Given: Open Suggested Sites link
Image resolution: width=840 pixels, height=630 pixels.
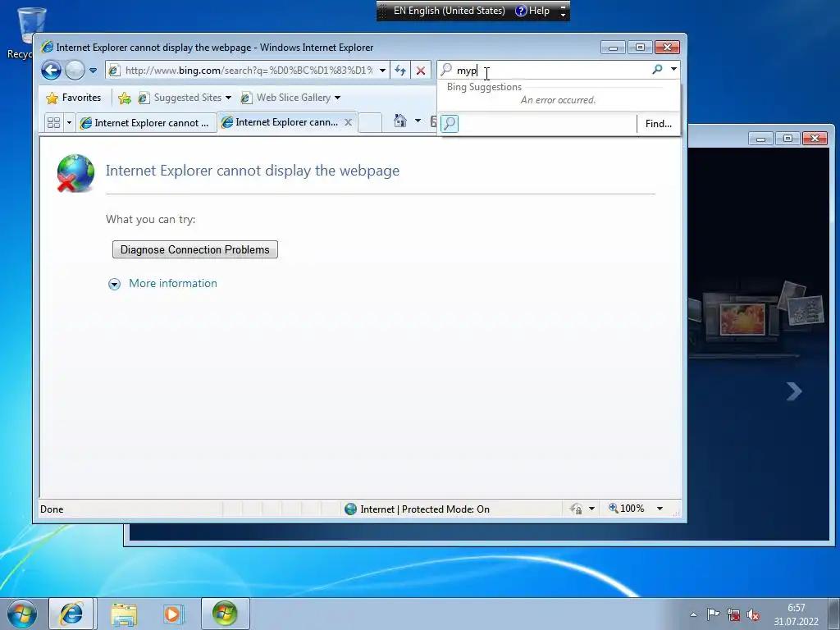Looking at the screenshot, I should [180, 98].
